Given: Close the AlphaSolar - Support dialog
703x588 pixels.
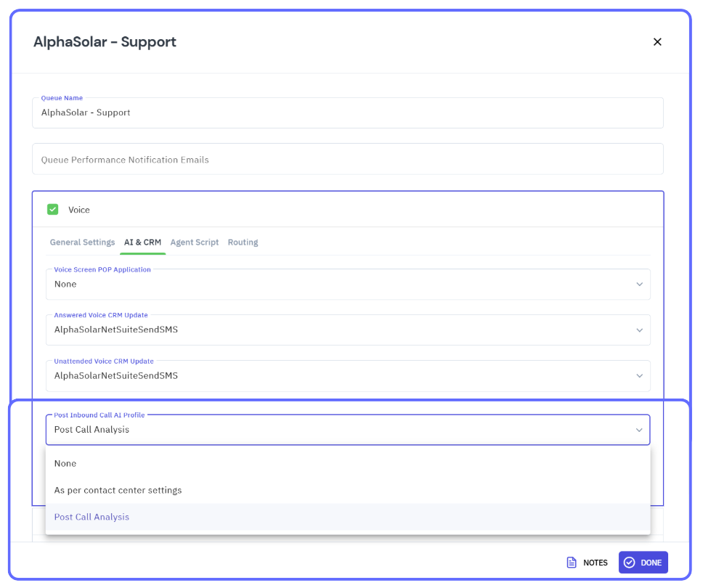Looking at the screenshot, I should (657, 42).
